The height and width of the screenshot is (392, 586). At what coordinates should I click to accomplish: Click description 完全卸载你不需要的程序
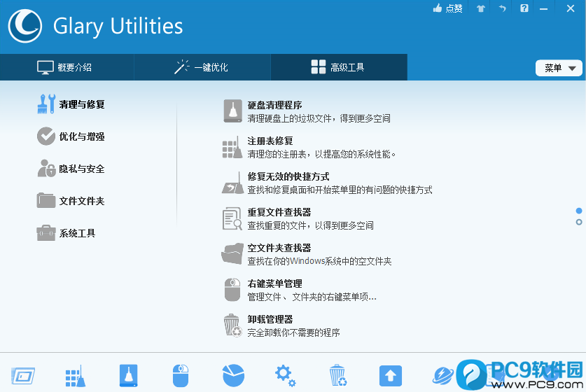(x=293, y=332)
